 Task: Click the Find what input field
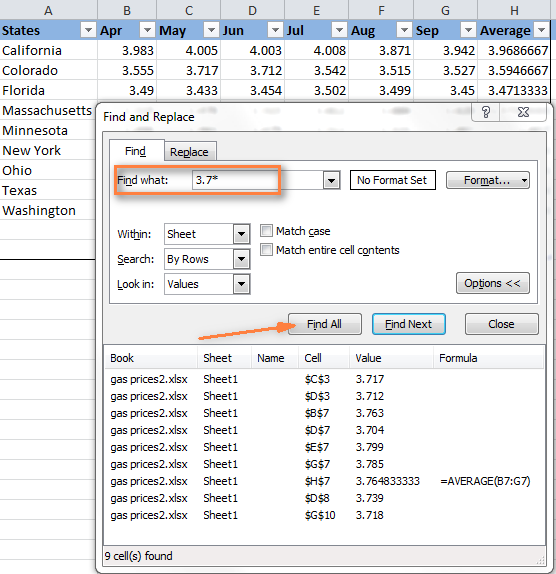point(258,180)
